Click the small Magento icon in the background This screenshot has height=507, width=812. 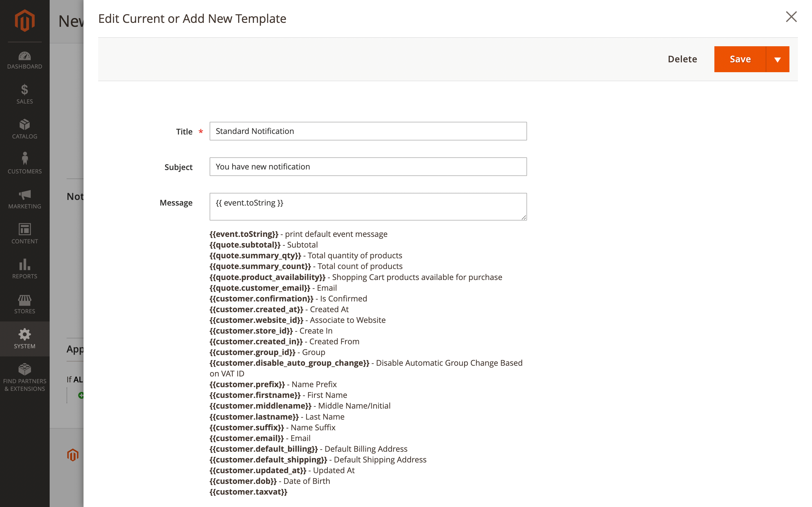(x=73, y=455)
